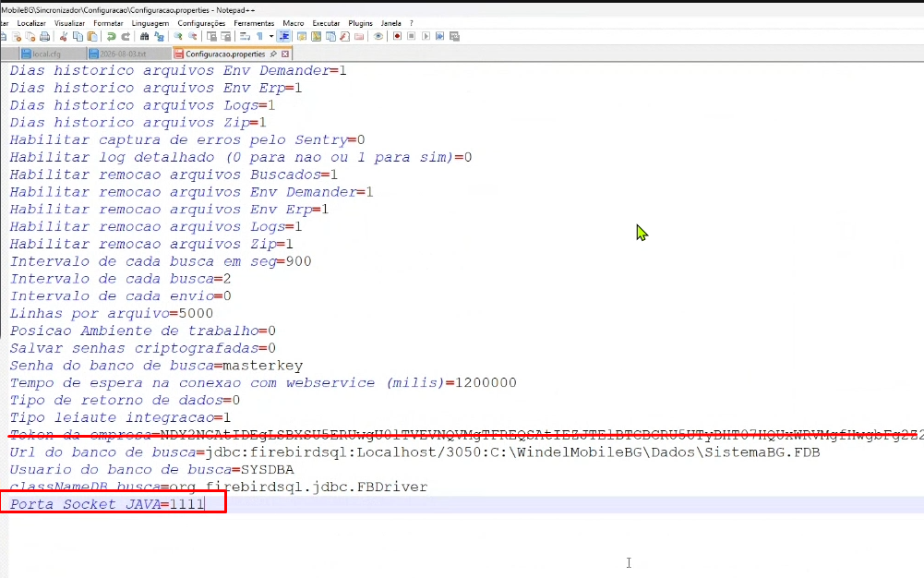Open the Localizar menu
This screenshot has height=578, width=924.
31,24
